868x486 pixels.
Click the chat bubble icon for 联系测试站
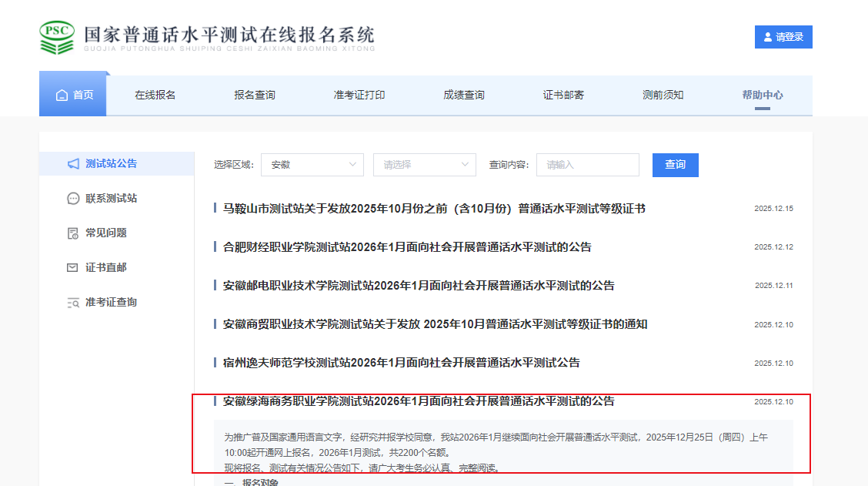pos(73,199)
